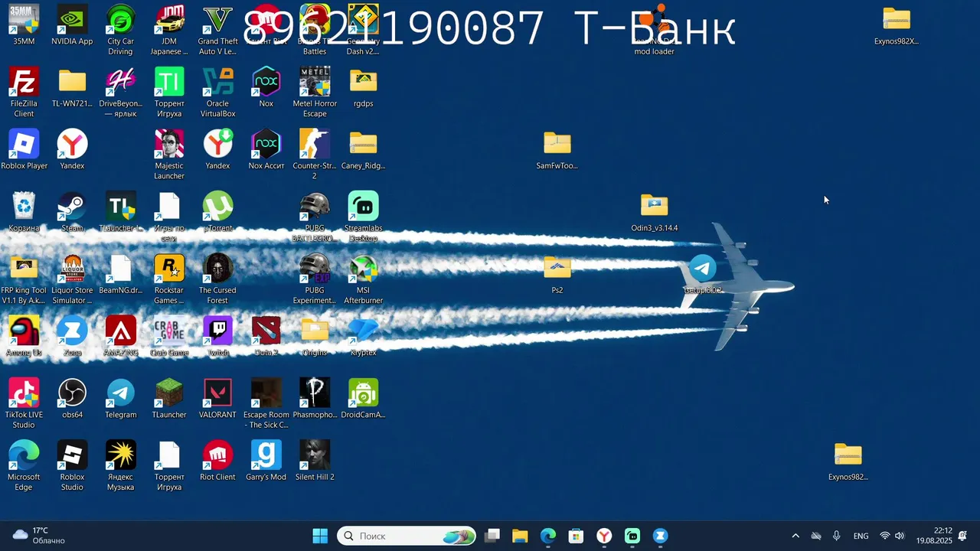Select the Roblox Studio icon

point(72,455)
